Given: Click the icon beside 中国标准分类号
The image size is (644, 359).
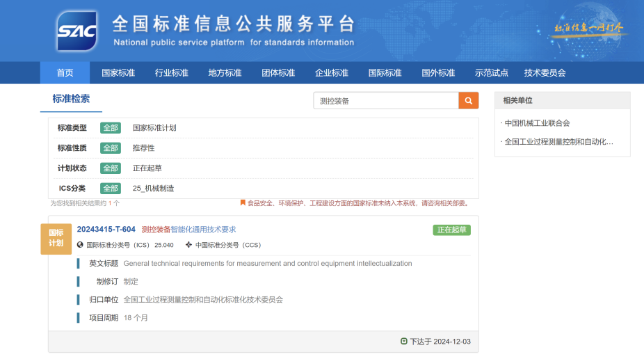Looking at the screenshot, I should 188,245.
